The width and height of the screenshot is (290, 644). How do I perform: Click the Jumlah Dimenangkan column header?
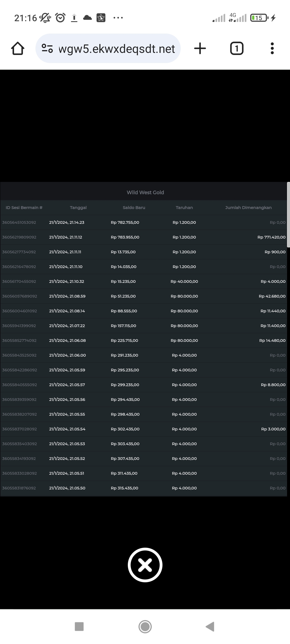pos(248,207)
